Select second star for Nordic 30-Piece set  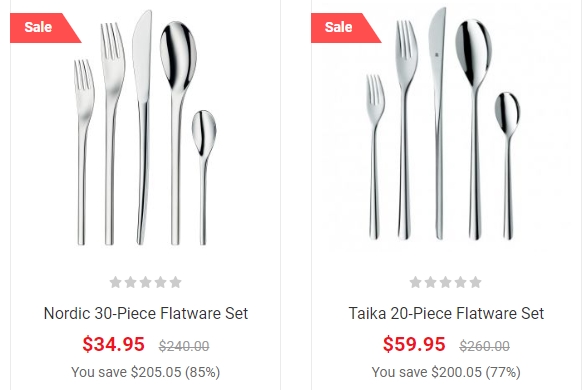pos(131,282)
